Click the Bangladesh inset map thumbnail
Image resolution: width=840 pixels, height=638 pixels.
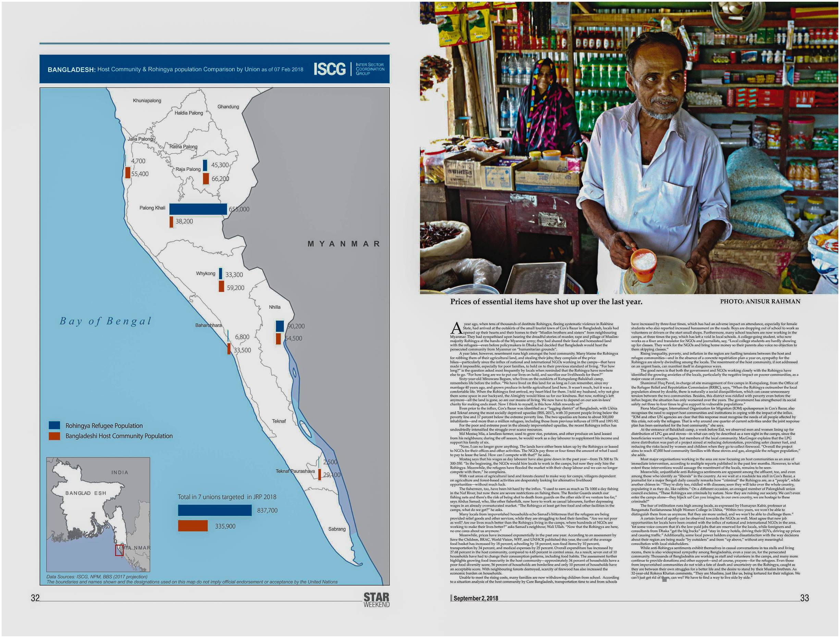click(98, 514)
